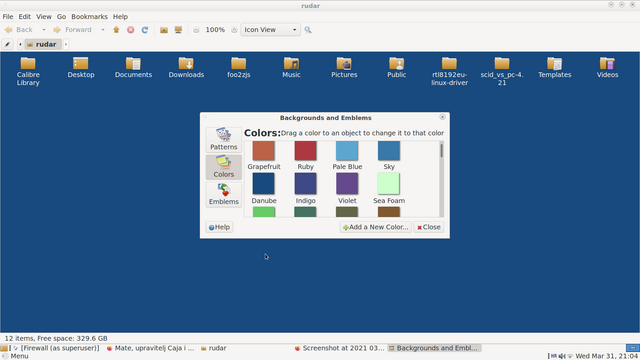Select the Public folder
This screenshot has height=360, width=640.
397,68
